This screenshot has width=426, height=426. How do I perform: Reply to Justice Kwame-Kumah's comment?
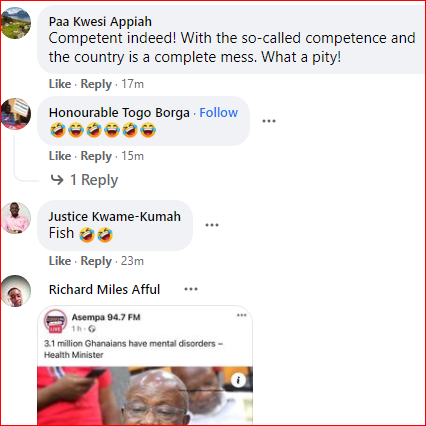(x=96, y=261)
